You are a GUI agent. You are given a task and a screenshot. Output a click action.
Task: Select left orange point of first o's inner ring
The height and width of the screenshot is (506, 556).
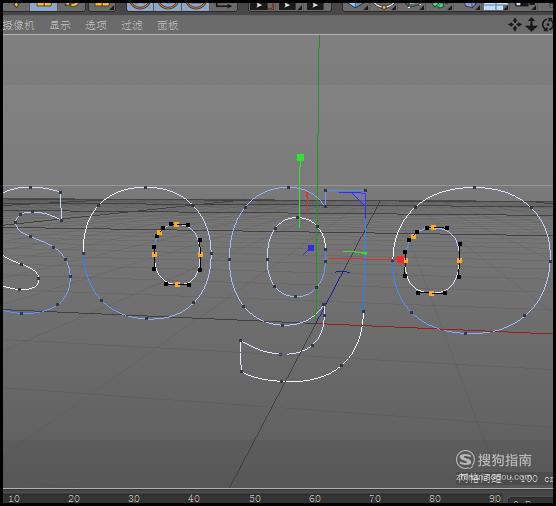pyautogui.click(x=154, y=255)
